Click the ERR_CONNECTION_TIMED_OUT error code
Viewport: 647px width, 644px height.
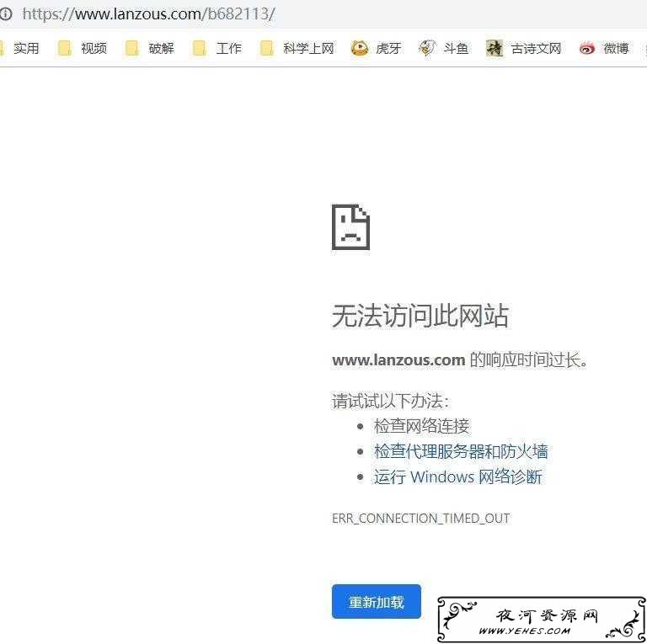[421, 519]
